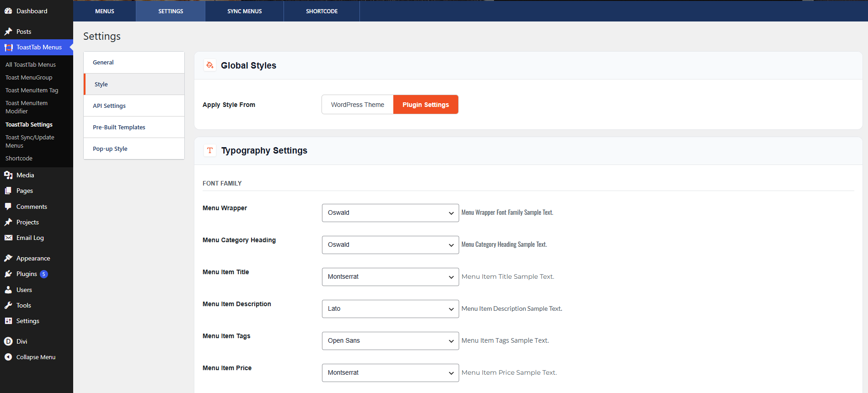Screen dimensions: 868x393
Task: Open the Plugins menu item
Action: coord(37,274)
